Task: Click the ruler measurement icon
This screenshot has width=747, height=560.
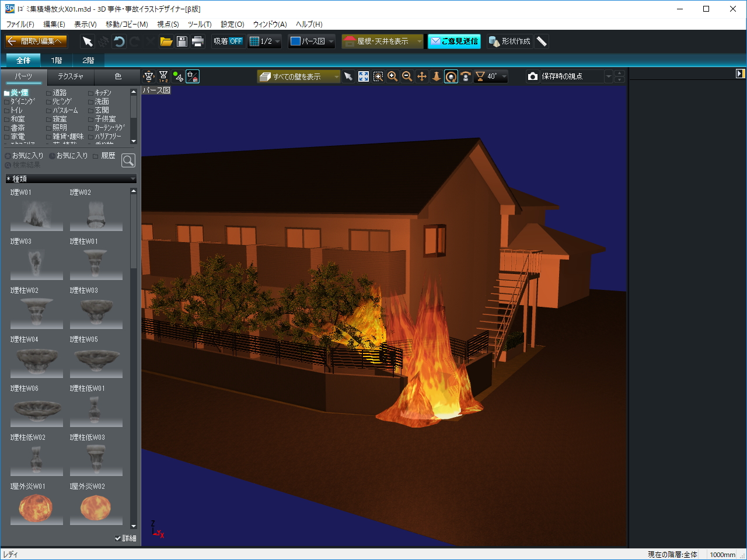Action: (x=542, y=41)
